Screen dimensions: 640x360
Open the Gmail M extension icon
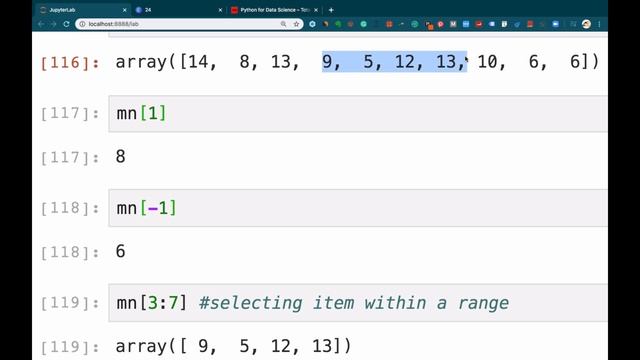point(453,24)
